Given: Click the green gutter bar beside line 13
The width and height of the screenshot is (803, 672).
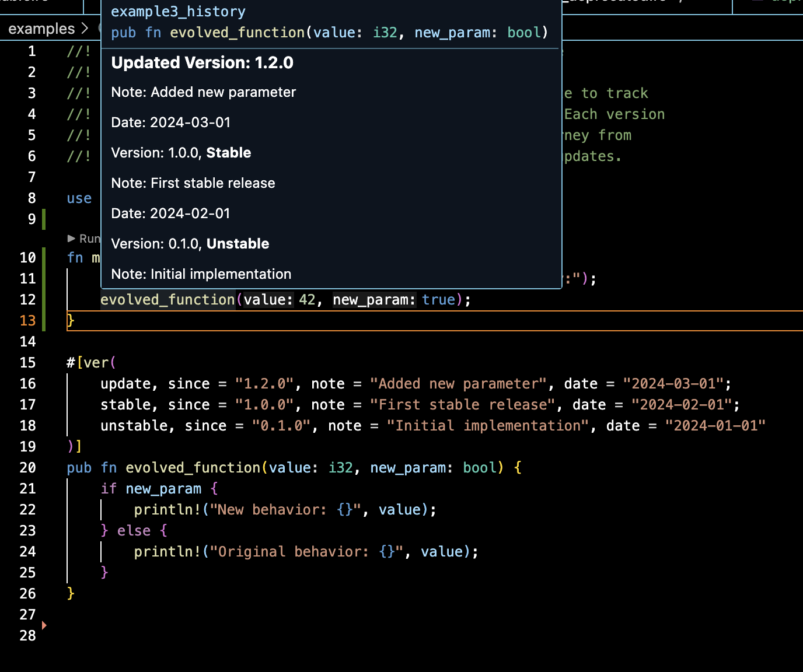Looking at the screenshot, I should click(x=46, y=320).
